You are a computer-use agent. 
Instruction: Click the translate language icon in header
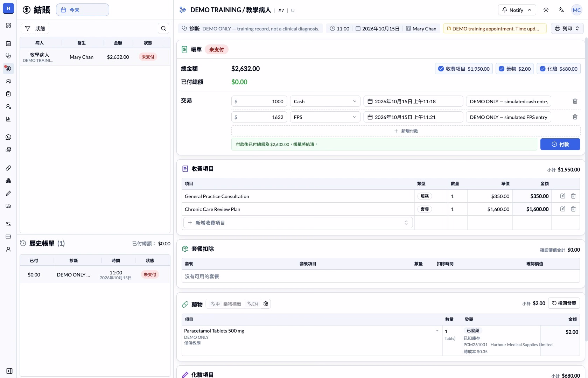(x=561, y=10)
